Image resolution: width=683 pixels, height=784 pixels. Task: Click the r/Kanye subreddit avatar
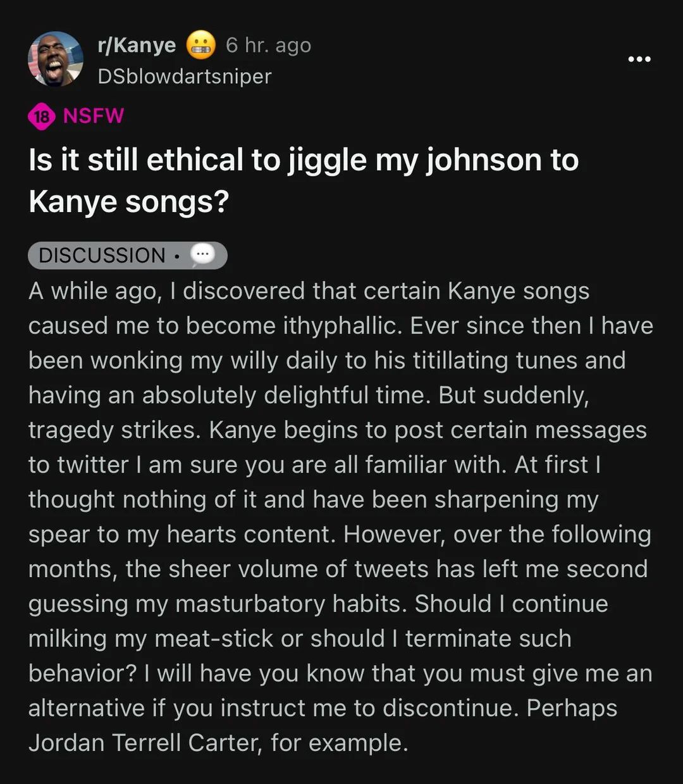tap(56, 59)
